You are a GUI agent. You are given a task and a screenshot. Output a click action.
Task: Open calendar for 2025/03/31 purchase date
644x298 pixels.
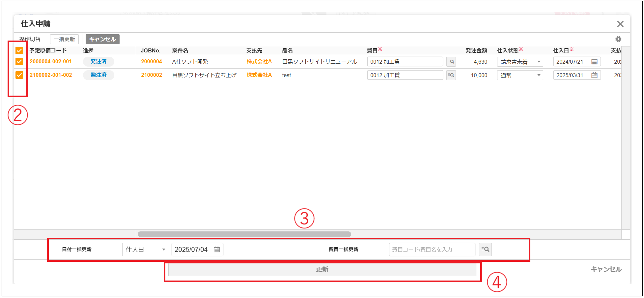point(594,75)
